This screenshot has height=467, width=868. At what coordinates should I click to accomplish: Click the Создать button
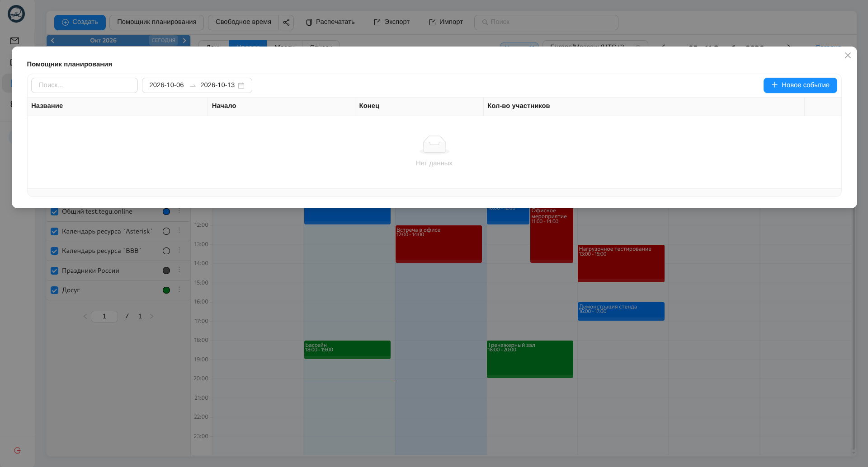[x=80, y=22]
